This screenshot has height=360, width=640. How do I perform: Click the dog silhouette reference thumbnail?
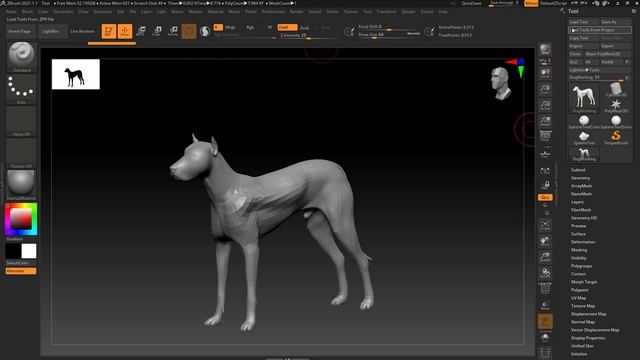[x=76, y=74]
